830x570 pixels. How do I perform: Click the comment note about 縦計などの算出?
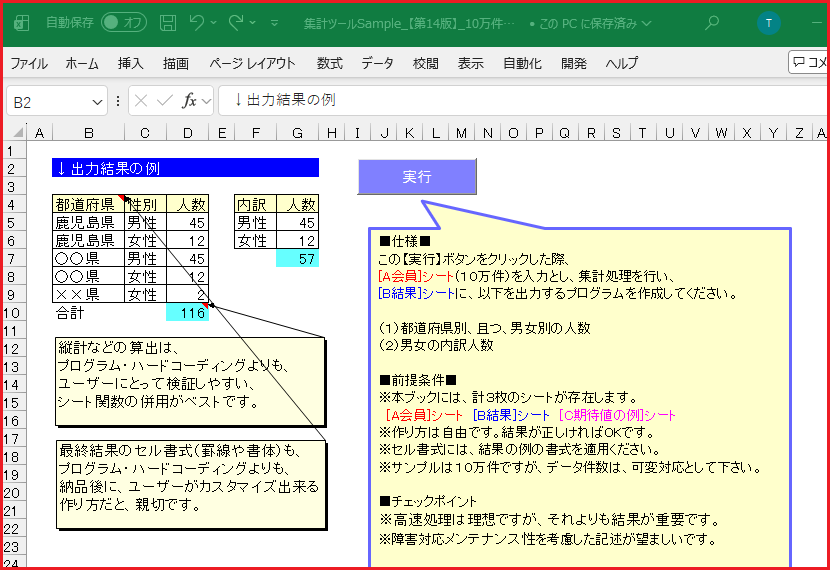(190, 381)
